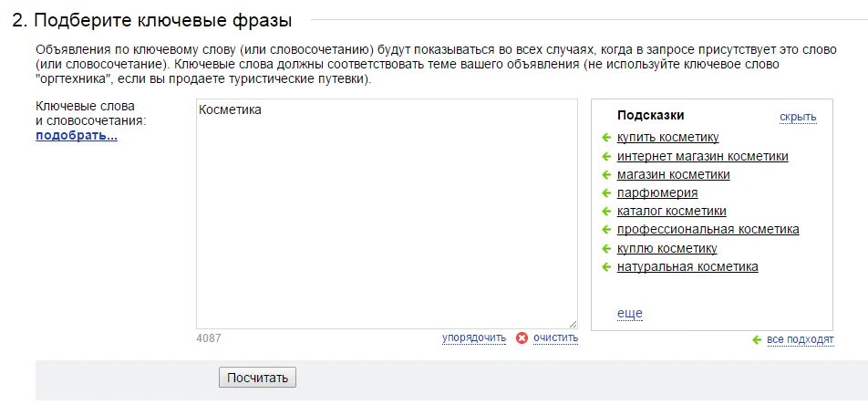Click green arrow beside 'купить косметику'

pos(605,138)
